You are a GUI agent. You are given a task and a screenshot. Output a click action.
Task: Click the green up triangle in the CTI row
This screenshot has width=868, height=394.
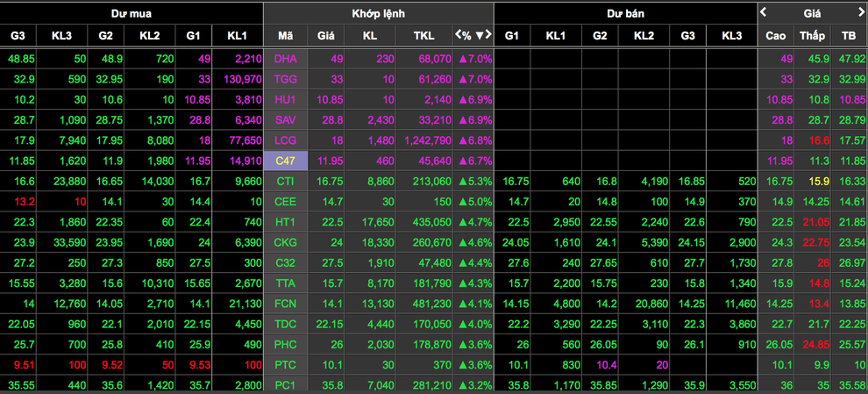click(x=462, y=181)
